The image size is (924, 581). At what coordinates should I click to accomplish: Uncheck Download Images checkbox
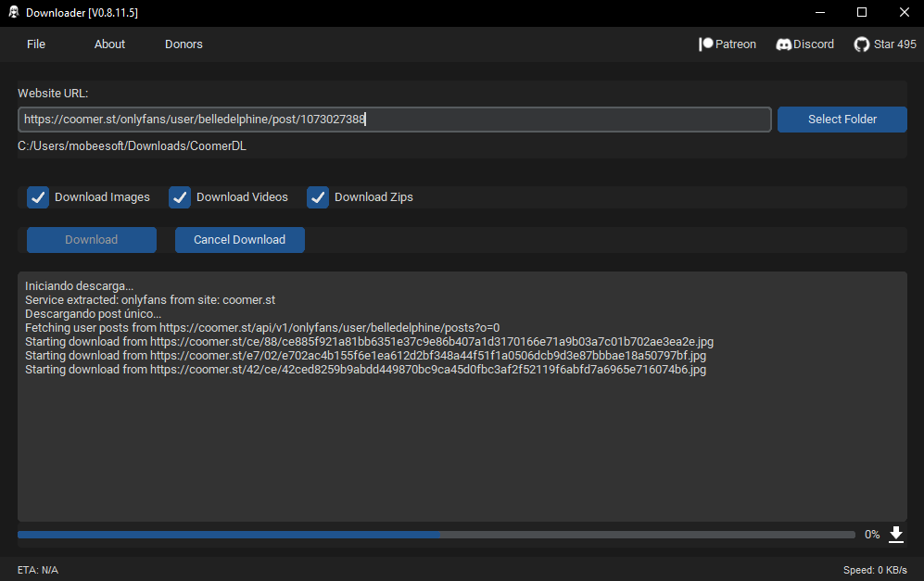pos(38,197)
